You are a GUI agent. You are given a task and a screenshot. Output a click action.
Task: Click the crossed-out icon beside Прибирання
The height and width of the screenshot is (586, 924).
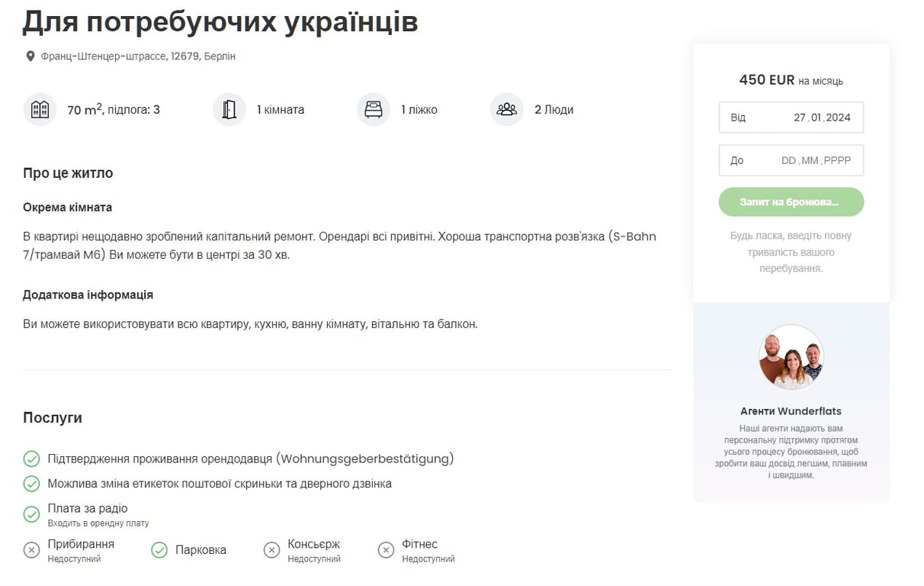(31, 550)
